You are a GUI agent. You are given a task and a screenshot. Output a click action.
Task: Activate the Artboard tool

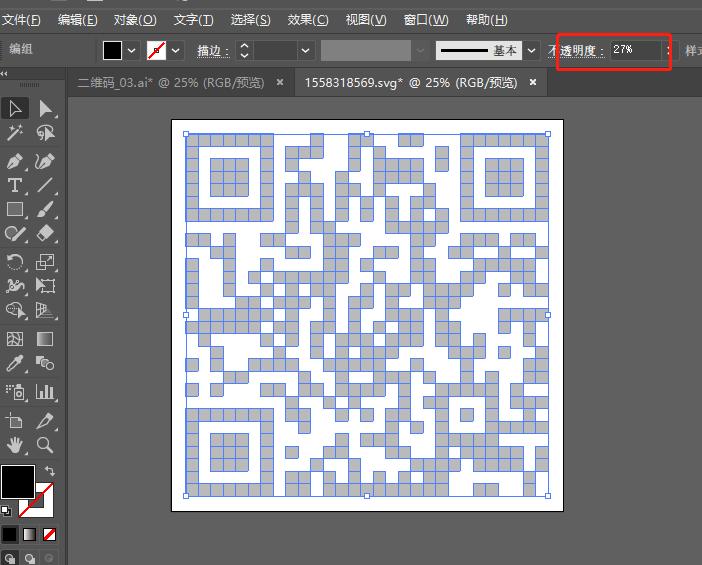click(x=15, y=421)
